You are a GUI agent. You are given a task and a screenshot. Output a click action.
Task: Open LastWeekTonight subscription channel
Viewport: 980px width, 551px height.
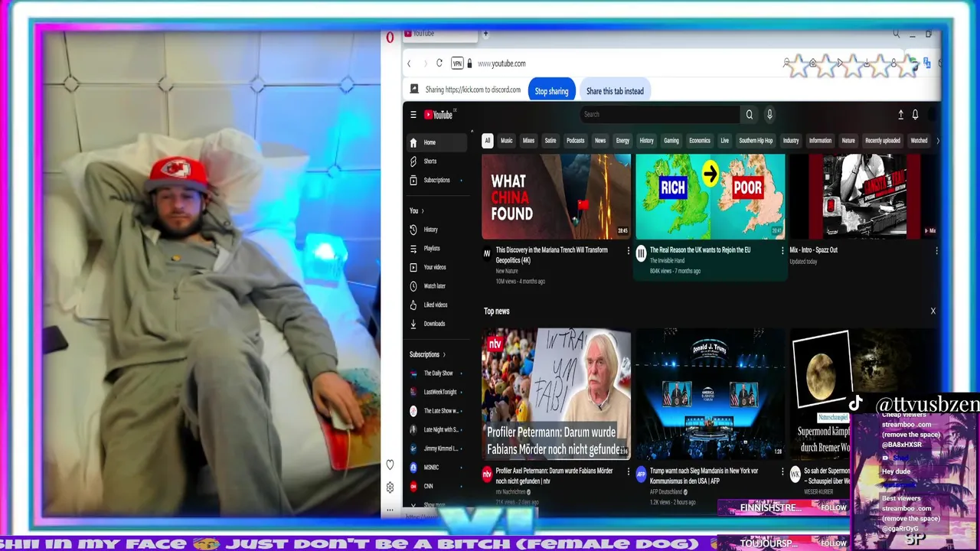(437, 392)
